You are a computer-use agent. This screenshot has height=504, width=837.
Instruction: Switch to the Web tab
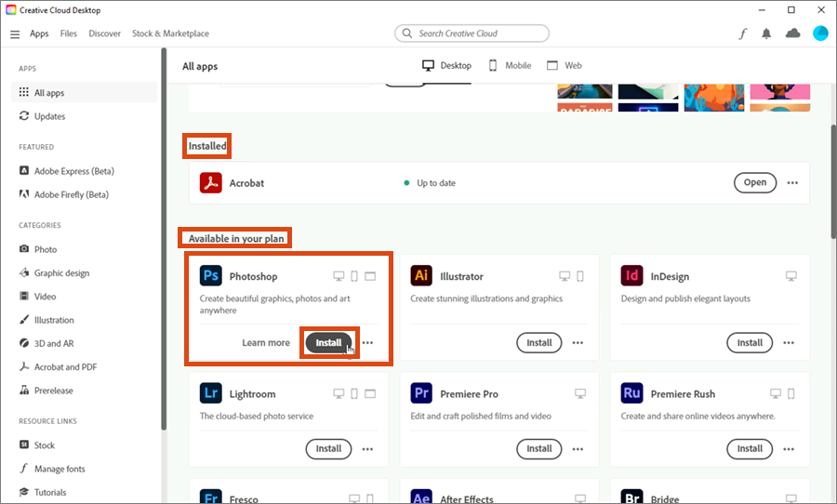[x=565, y=66]
